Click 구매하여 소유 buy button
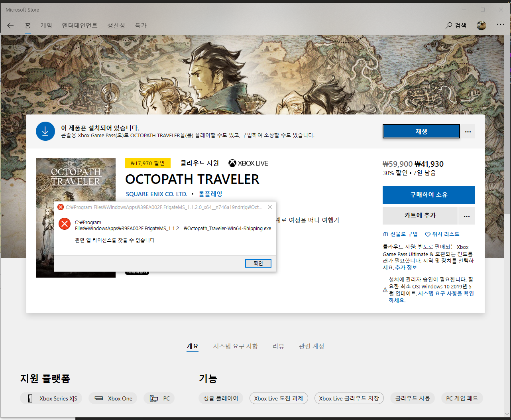511x420 pixels. 429,195
